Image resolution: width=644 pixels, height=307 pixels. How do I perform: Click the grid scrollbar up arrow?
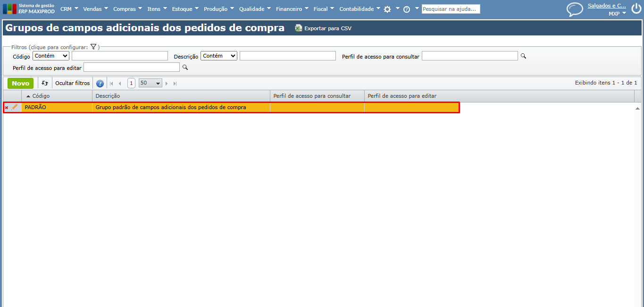(x=638, y=108)
